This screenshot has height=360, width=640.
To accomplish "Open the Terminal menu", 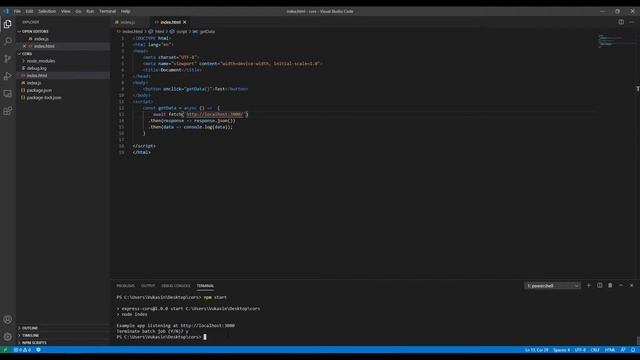I will (x=107, y=11).
